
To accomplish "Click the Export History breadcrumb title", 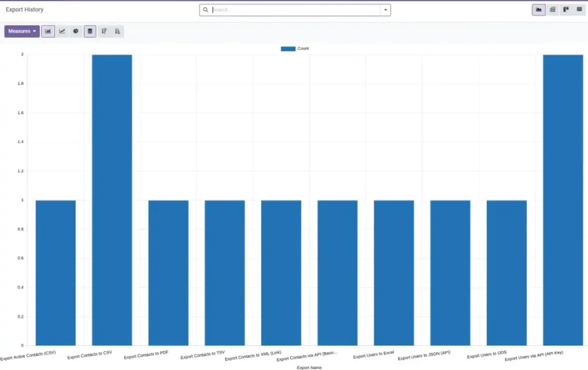I will [25, 10].
